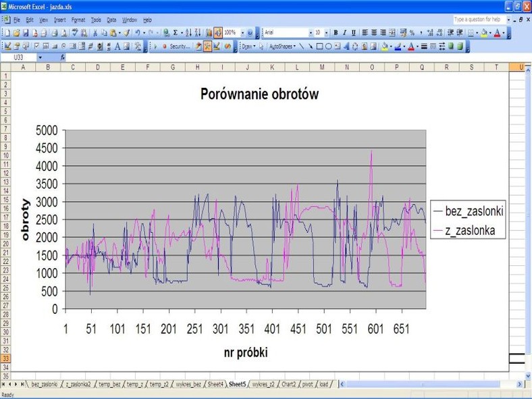This screenshot has width=532, height=399.
Task: Select the Line drawing tool
Action: pyautogui.click(x=301, y=46)
